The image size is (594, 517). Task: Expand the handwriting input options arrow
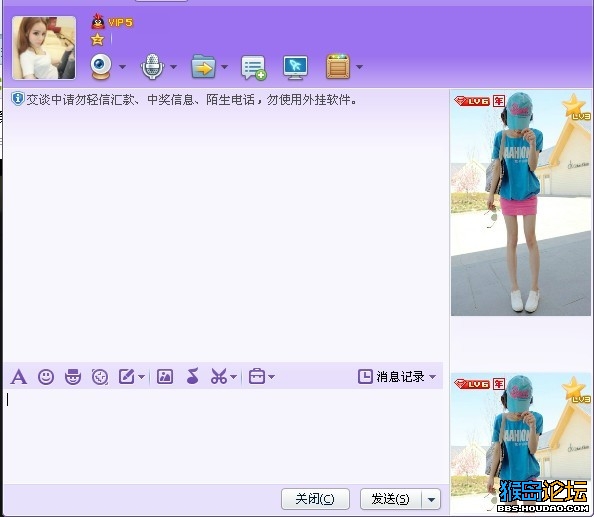(142, 377)
